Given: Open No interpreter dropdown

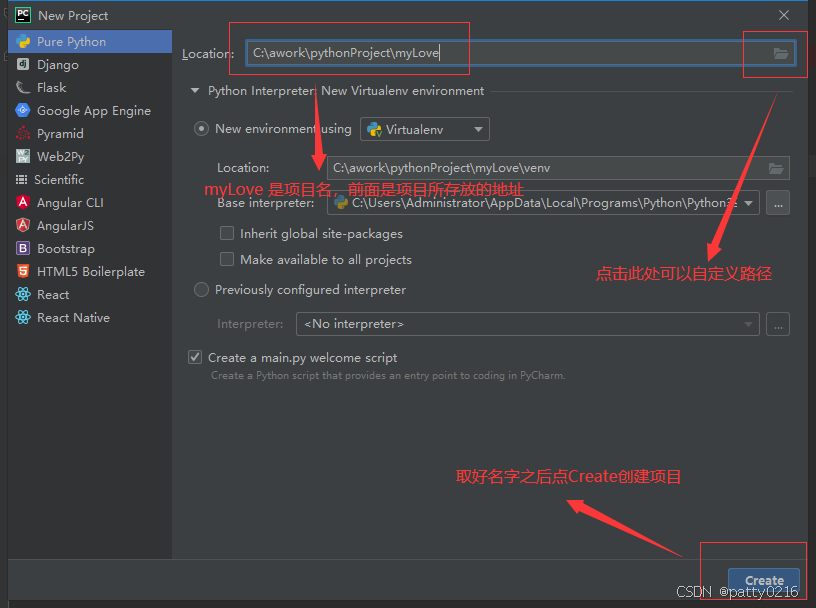Looking at the screenshot, I should click(528, 324).
